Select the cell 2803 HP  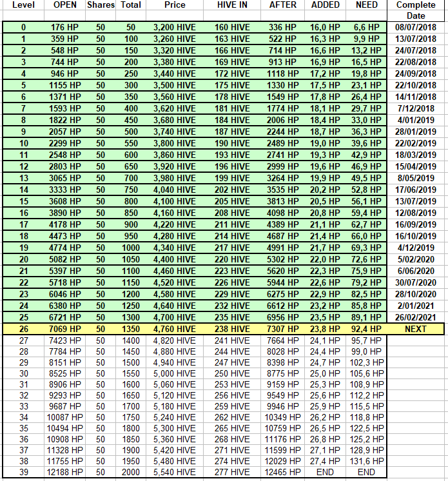pos(64,166)
